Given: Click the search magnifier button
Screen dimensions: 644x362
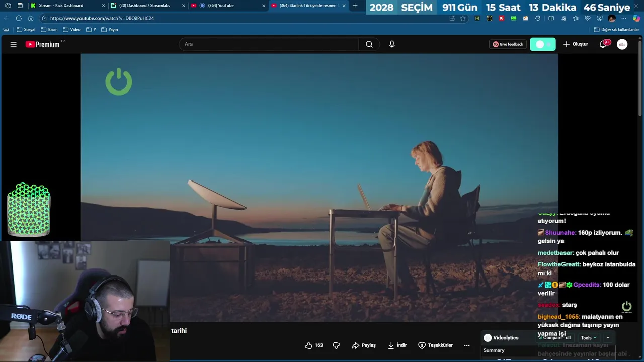Looking at the screenshot, I should point(369,44).
